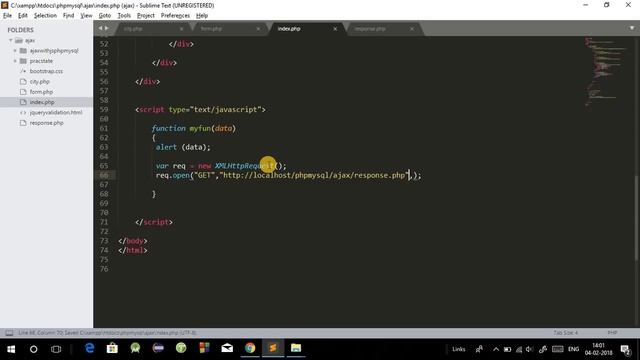Expand the ajaxwithphpmysql folder

click(15, 51)
